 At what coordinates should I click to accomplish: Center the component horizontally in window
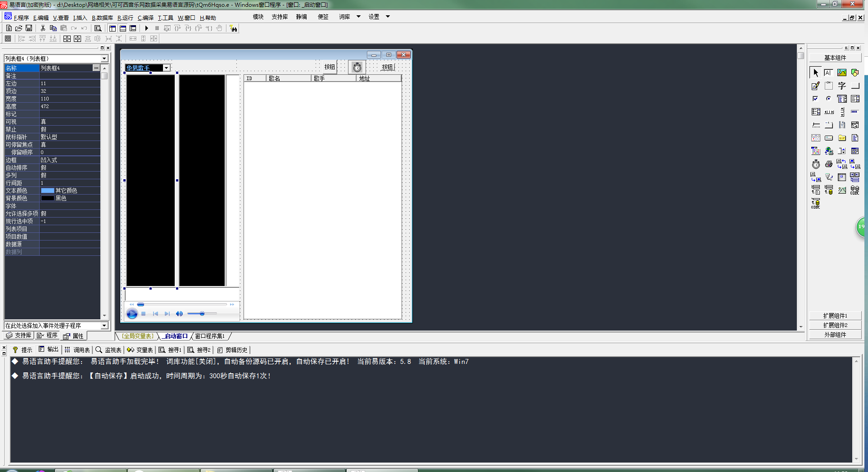[x=67, y=39]
